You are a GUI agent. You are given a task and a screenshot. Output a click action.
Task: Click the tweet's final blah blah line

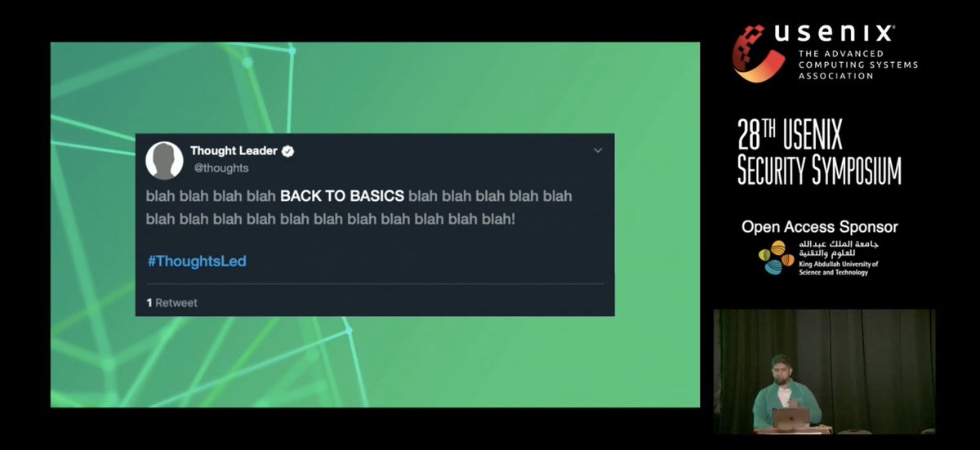pos(331,220)
